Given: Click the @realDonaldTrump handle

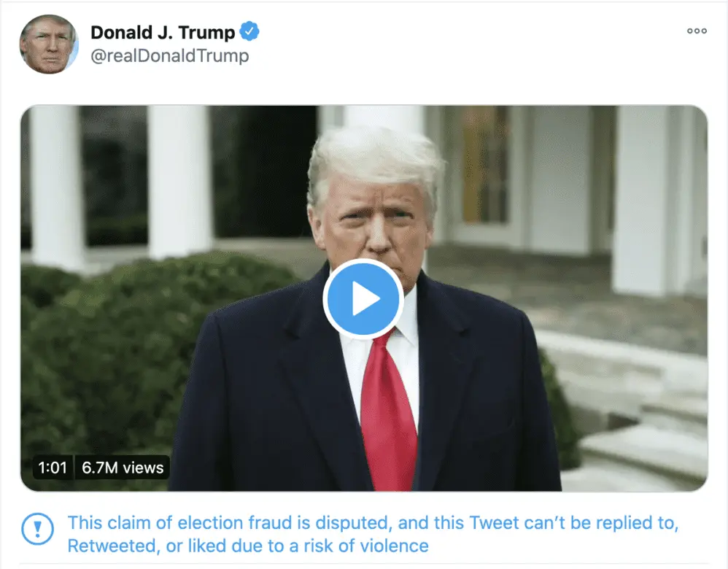Looking at the screenshot, I should click(169, 56).
